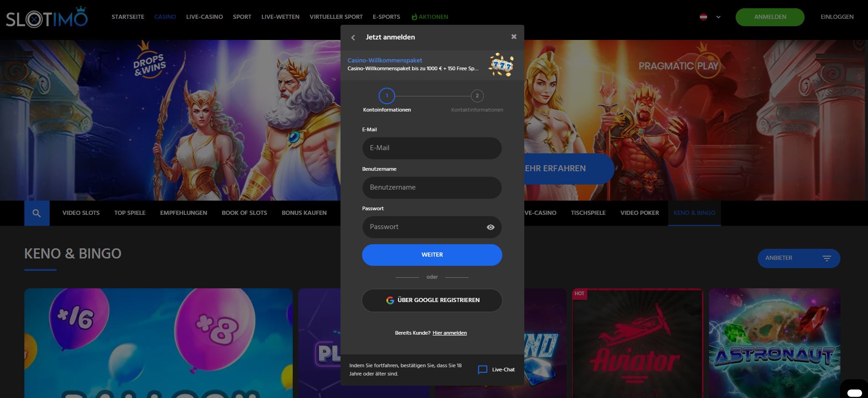Follow the Hier anmelden link
868x398 pixels.
tap(449, 333)
